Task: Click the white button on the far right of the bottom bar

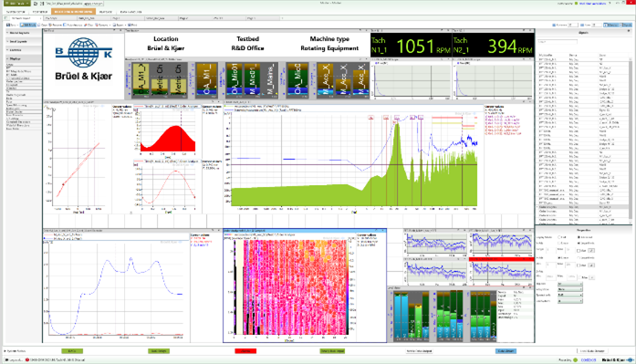Action: coord(592,351)
